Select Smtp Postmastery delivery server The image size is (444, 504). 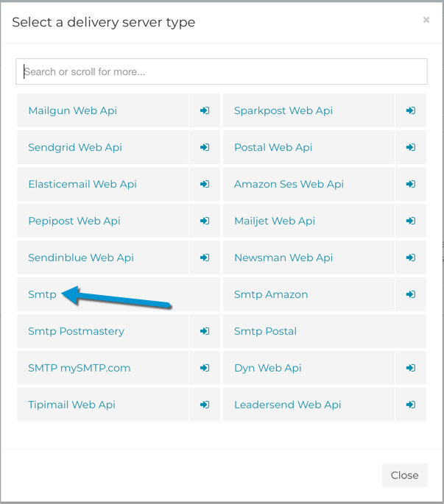pos(76,331)
